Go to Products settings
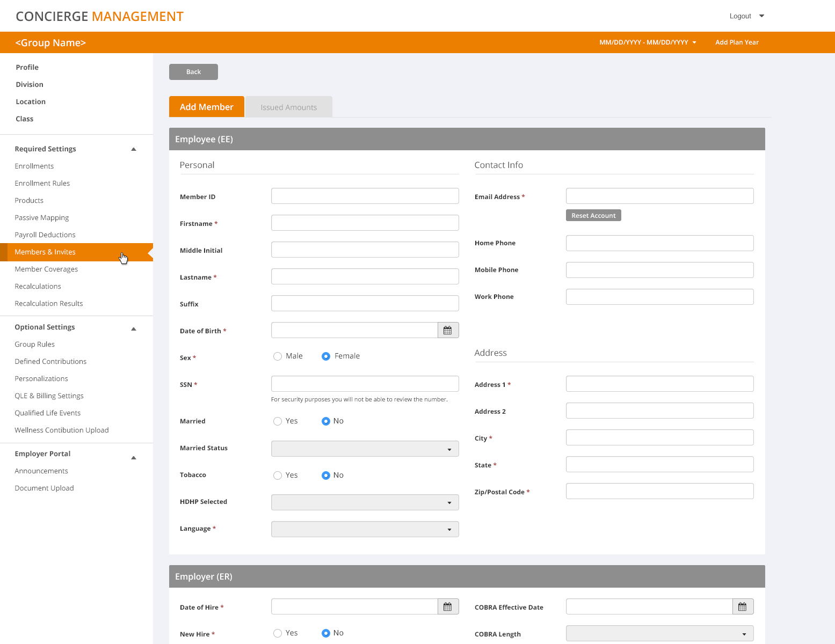Viewport: 835px width, 644px height. coord(29,200)
